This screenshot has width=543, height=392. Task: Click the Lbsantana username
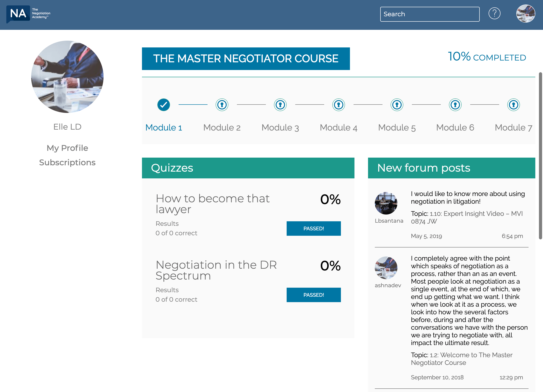(389, 221)
